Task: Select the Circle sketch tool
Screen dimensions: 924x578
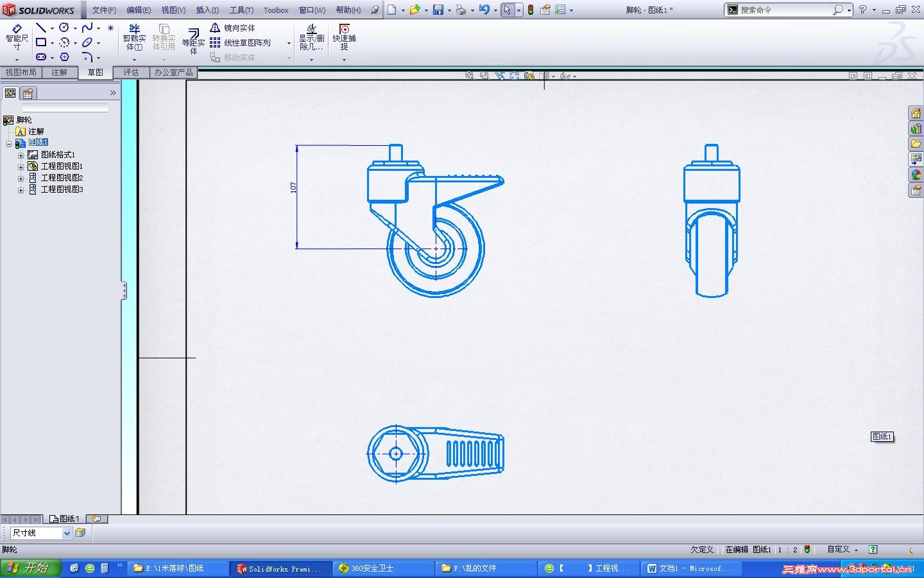Action: click(64, 28)
